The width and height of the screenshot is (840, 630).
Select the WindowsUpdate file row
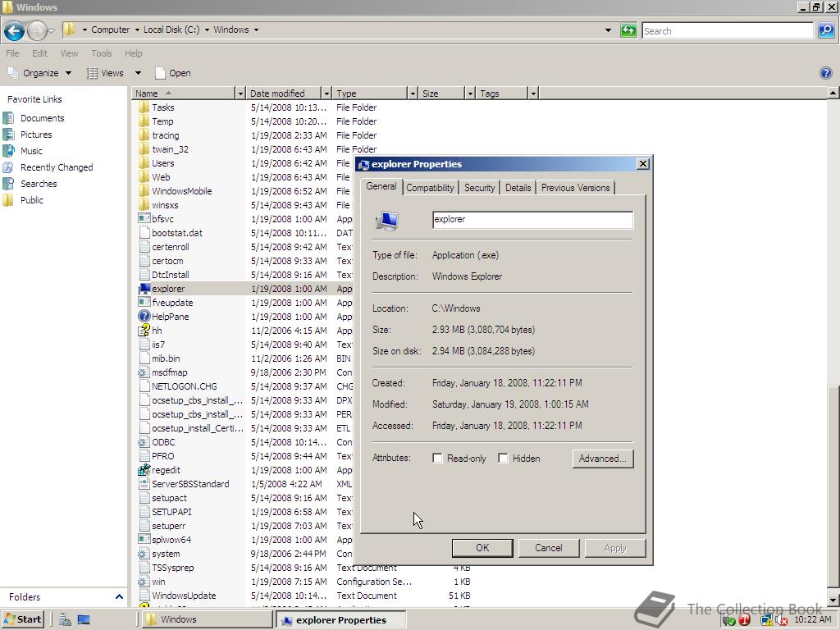[x=305, y=596]
